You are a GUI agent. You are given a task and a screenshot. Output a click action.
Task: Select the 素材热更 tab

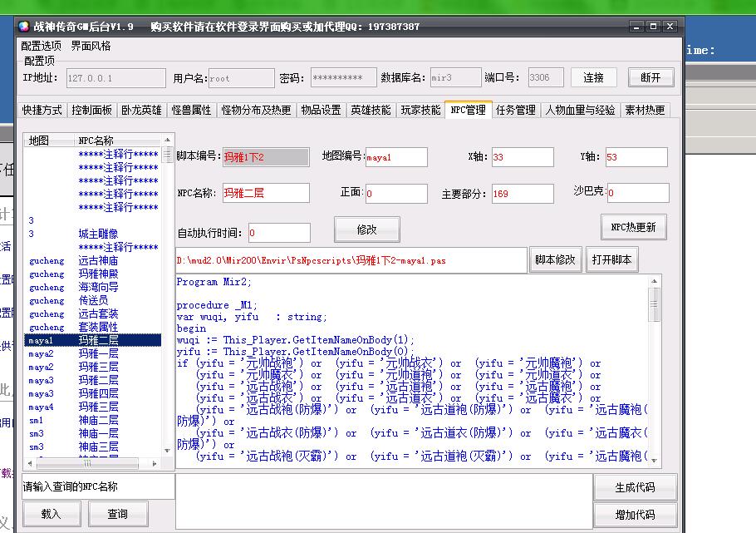pyautogui.click(x=645, y=110)
